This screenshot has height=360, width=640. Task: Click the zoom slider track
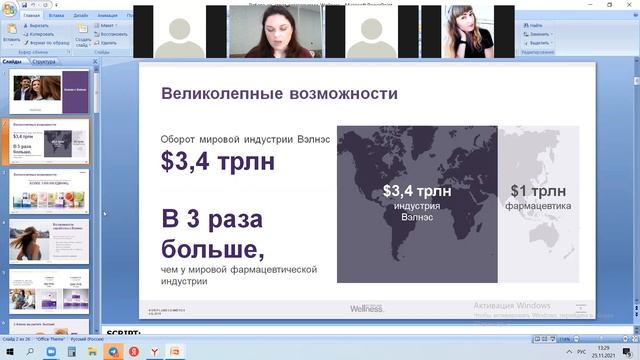tap(601, 339)
